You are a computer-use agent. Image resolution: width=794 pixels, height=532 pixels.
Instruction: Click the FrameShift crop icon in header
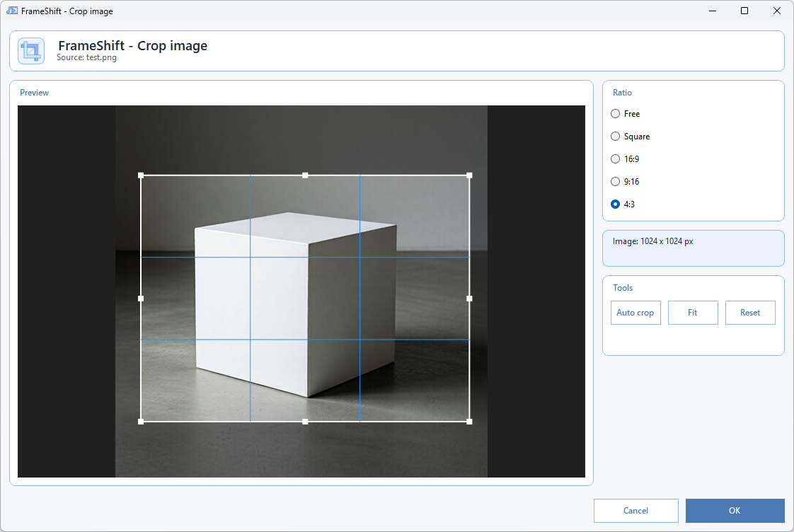(x=31, y=51)
